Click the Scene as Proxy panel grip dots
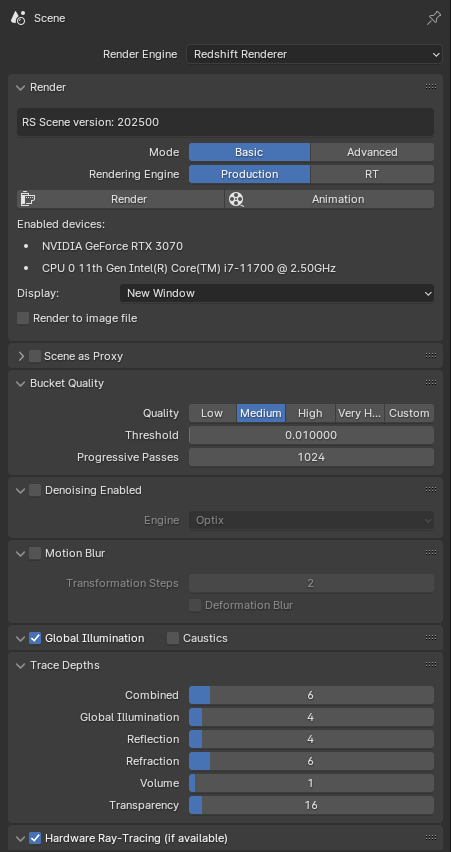The width and height of the screenshot is (451, 852). (x=431, y=355)
